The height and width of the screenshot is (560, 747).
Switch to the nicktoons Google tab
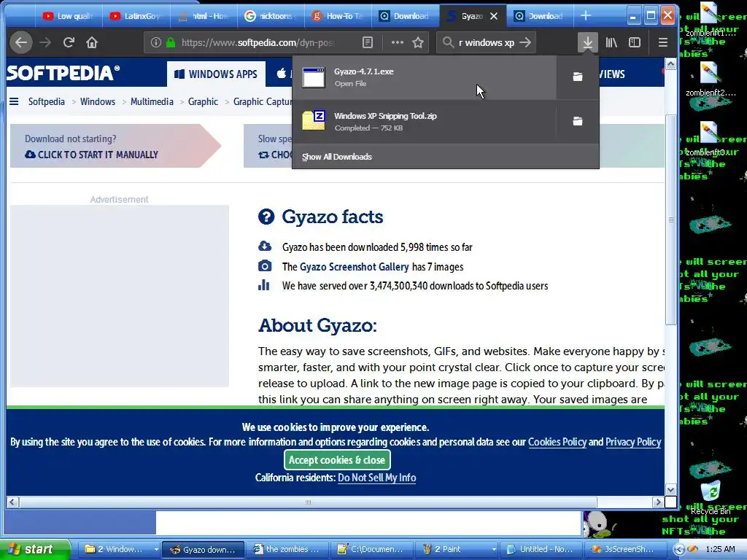270,16
